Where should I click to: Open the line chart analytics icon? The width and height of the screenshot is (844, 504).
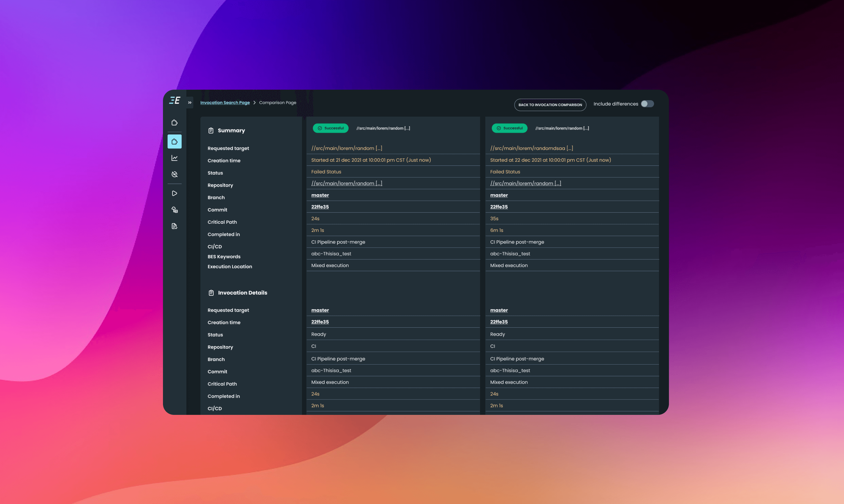tap(174, 158)
